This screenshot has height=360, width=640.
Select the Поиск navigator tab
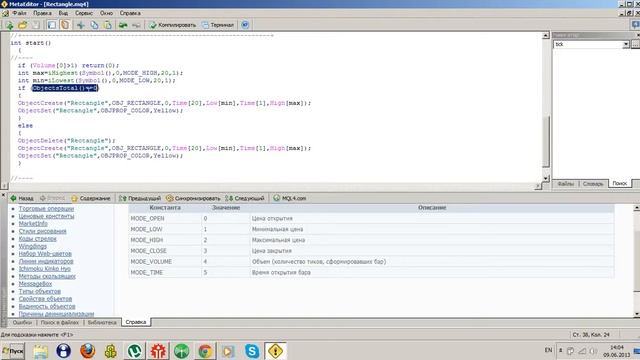point(620,184)
